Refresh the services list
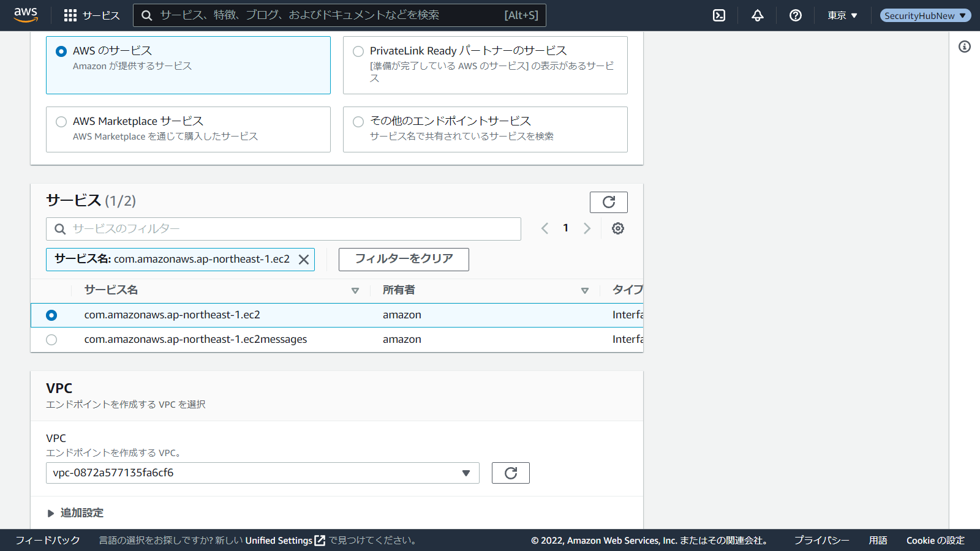Image resolution: width=980 pixels, height=551 pixels. [x=608, y=202]
